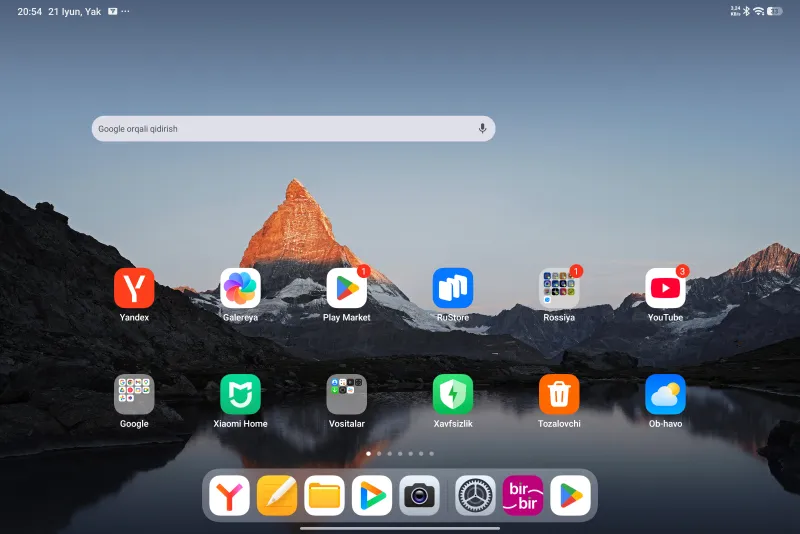Open the video player app in dock
The width and height of the screenshot is (800, 534).
[x=372, y=495]
